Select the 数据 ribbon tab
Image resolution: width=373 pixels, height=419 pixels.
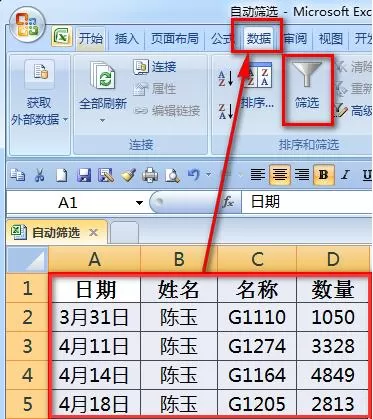click(x=258, y=39)
